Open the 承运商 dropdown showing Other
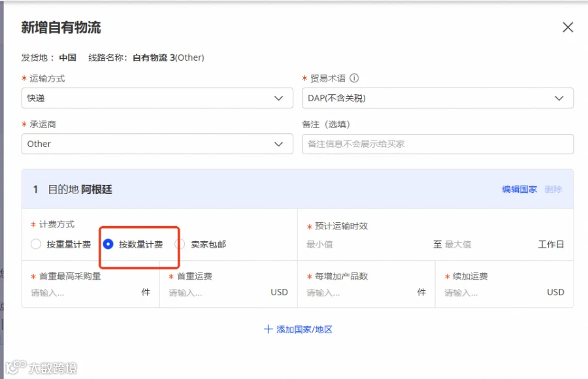Image resolution: width=588 pixels, height=379 pixels. click(x=157, y=144)
